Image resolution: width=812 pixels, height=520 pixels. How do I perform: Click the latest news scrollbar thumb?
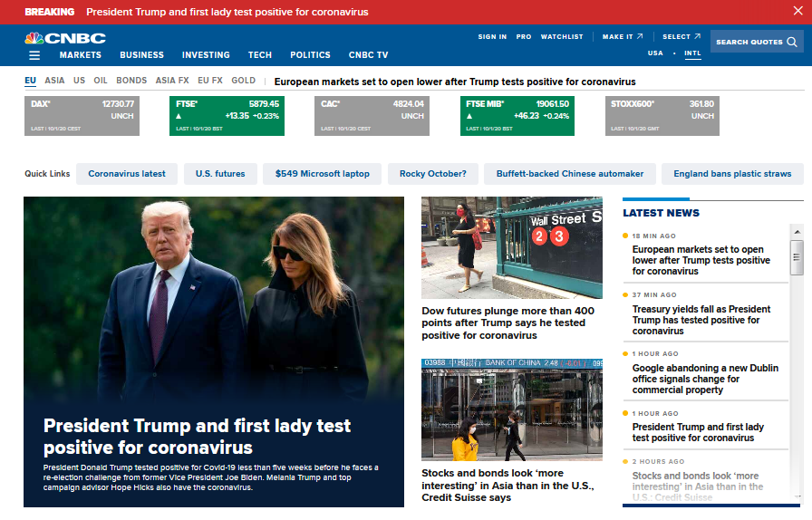797,257
